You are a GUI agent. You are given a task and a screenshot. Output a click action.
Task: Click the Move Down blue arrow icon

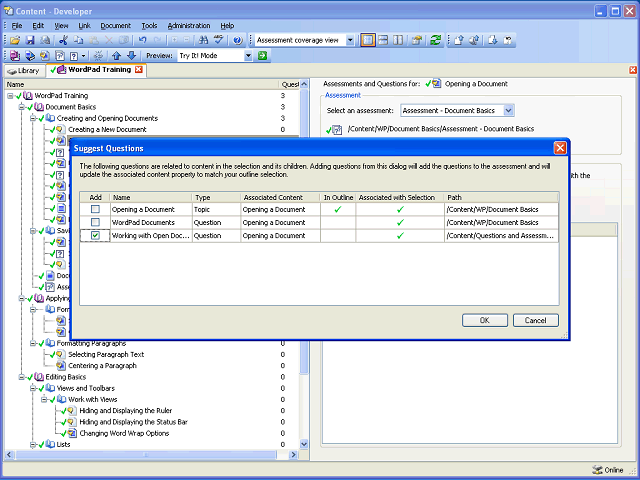click(131, 56)
